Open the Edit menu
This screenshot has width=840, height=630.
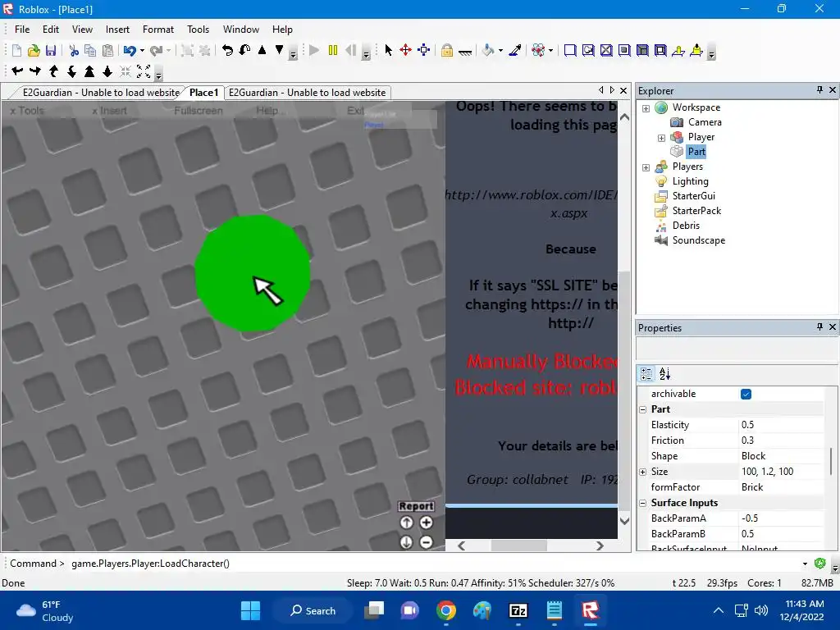tap(51, 30)
